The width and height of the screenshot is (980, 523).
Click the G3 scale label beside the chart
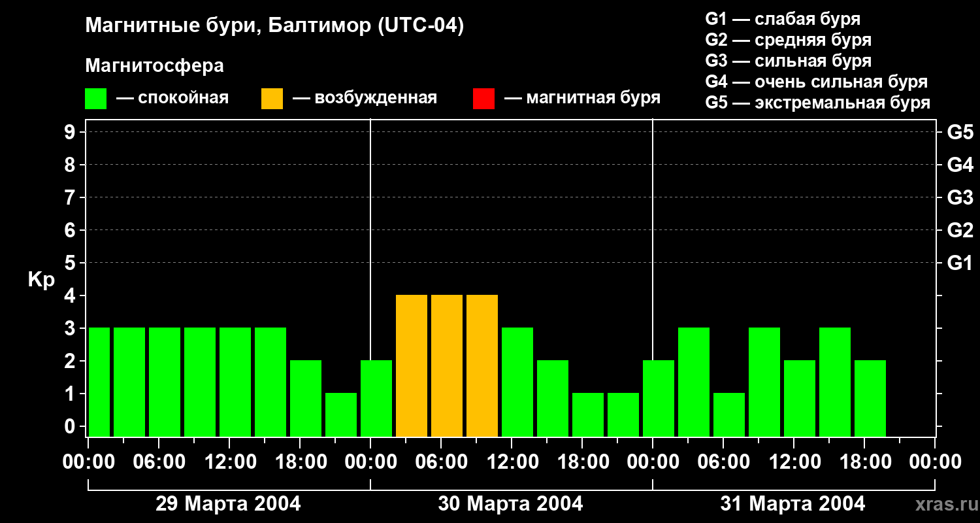coord(960,197)
